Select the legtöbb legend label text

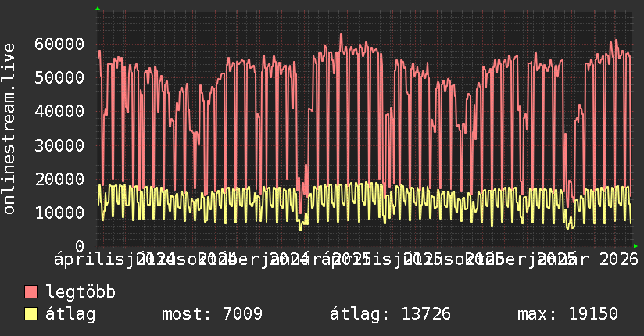click(x=80, y=292)
